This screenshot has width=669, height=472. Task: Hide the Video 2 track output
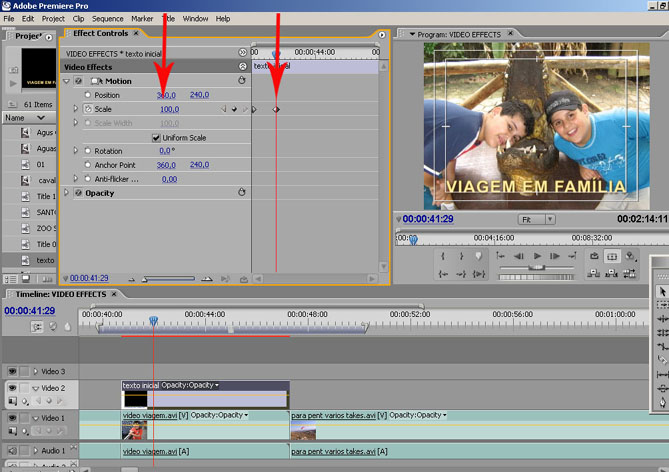point(13,388)
